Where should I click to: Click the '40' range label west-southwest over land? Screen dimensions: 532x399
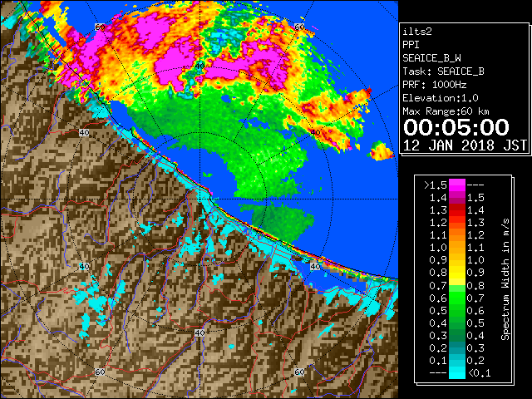point(84,266)
